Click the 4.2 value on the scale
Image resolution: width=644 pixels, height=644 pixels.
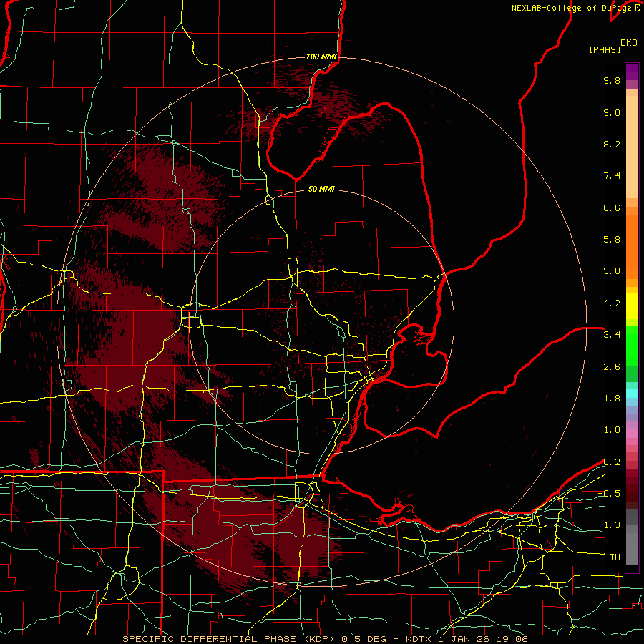tap(612, 303)
